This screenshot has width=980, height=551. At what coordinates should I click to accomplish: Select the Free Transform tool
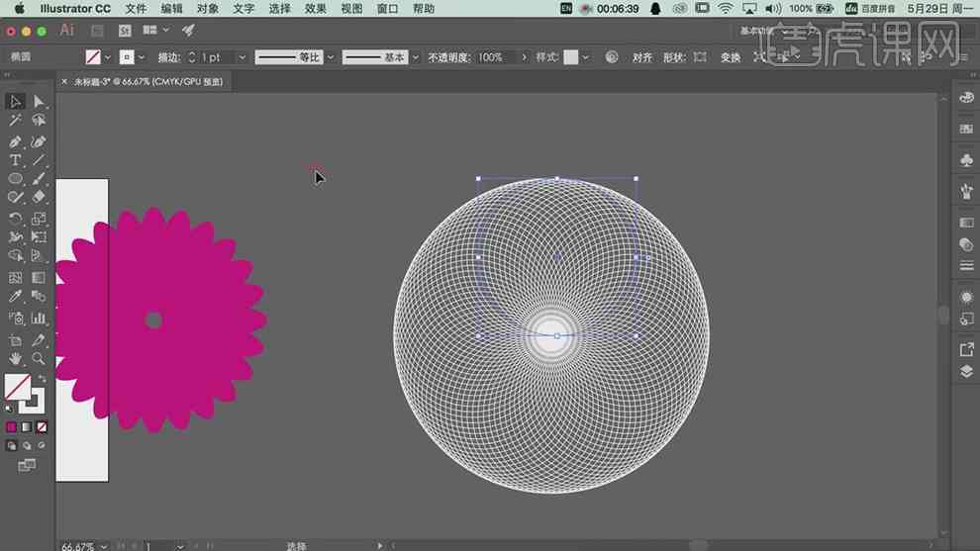coord(39,237)
